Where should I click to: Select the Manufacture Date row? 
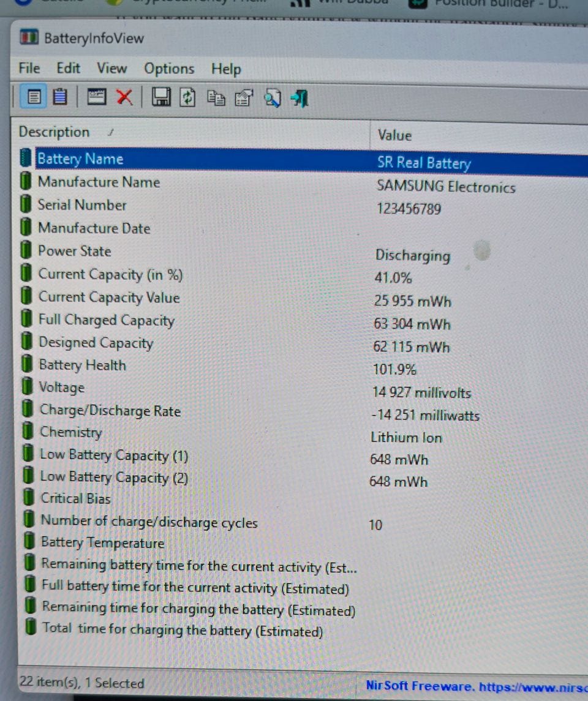(94, 228)
